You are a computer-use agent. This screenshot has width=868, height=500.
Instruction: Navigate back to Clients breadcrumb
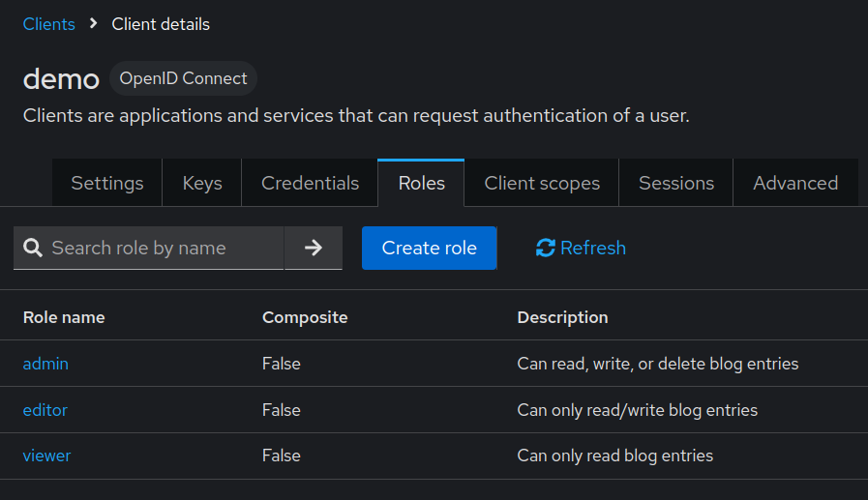[x=49, y=24]
